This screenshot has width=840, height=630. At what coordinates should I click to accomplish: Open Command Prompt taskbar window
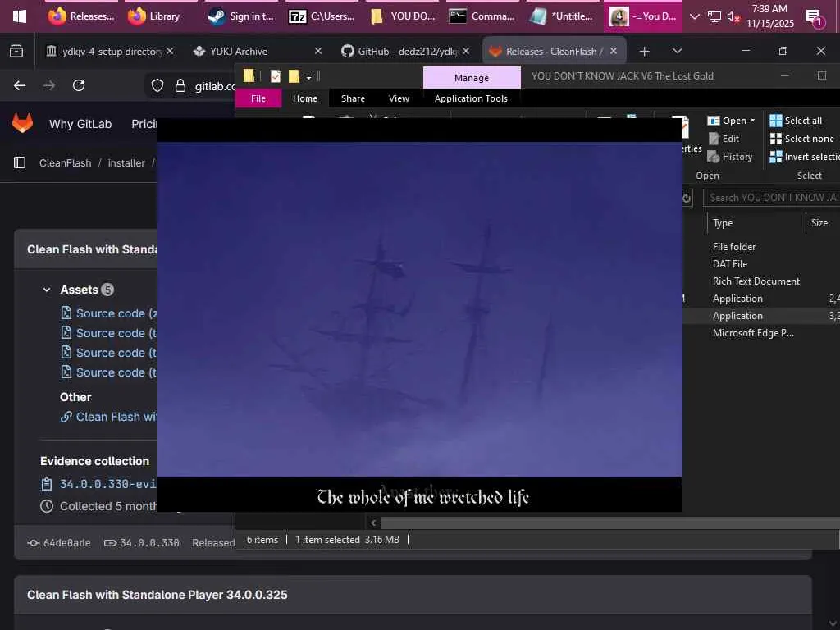(x=482, y=16)
